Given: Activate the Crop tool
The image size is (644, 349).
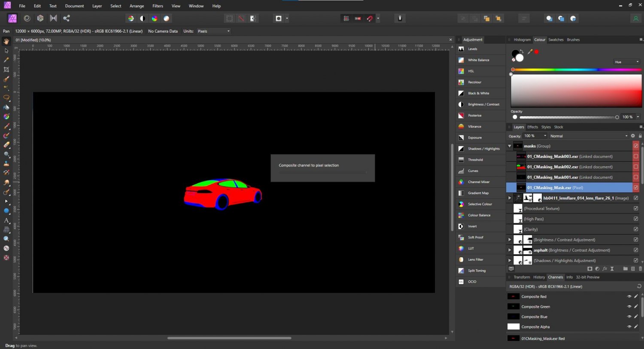Looking at the screenshot, I should coord(6,69).
